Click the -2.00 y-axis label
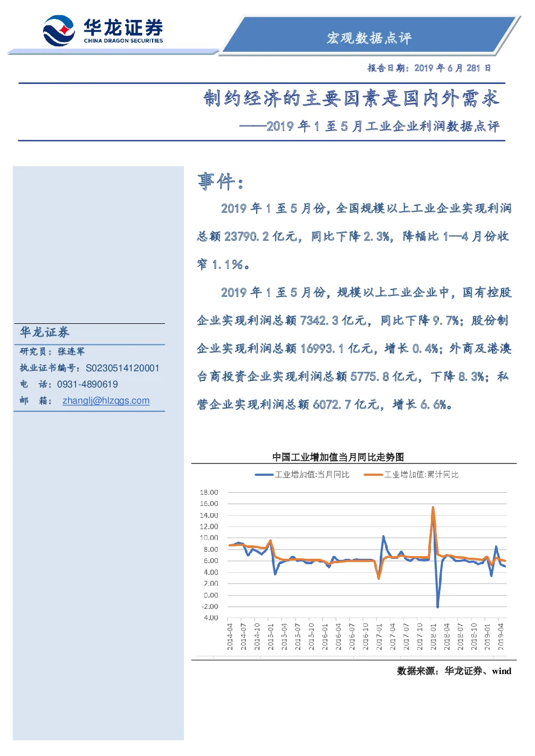 [209, 606]
